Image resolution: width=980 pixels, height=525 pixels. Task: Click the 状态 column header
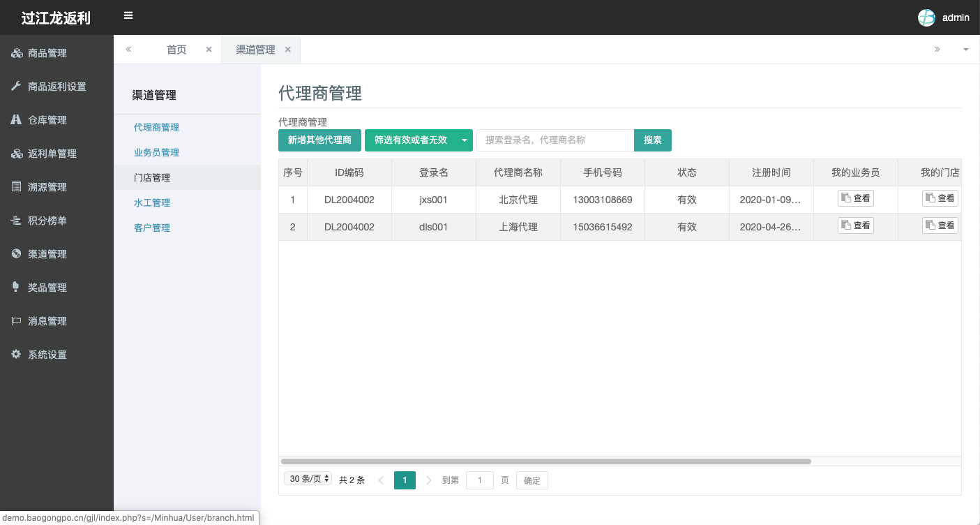click(687, 172)
